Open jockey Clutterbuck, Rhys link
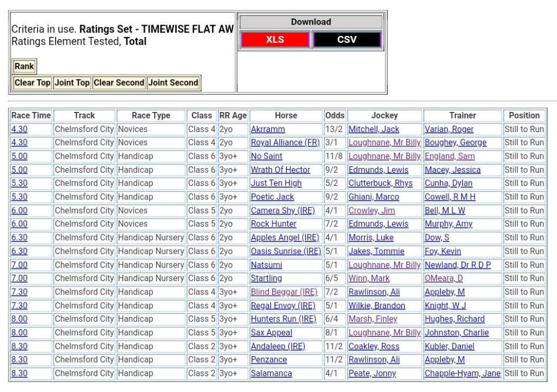The height and width of the screenshot is (392, 557). [x=380, y=183]
